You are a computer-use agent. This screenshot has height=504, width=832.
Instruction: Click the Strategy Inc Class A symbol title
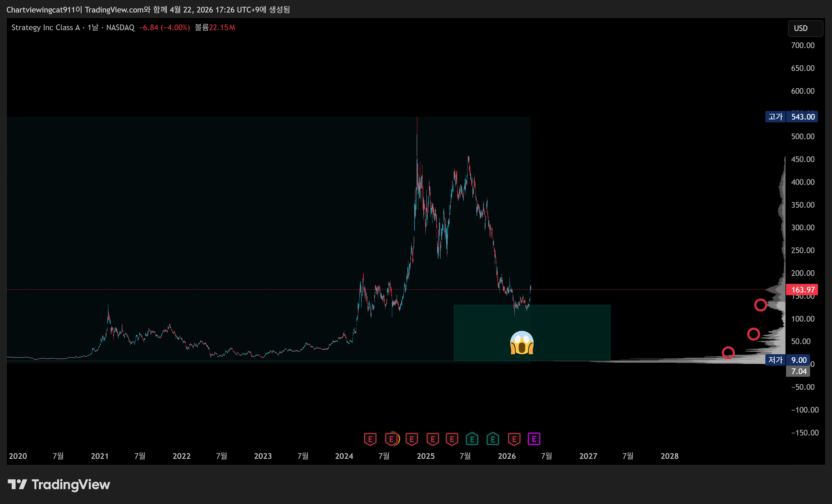tap(46, 28)
